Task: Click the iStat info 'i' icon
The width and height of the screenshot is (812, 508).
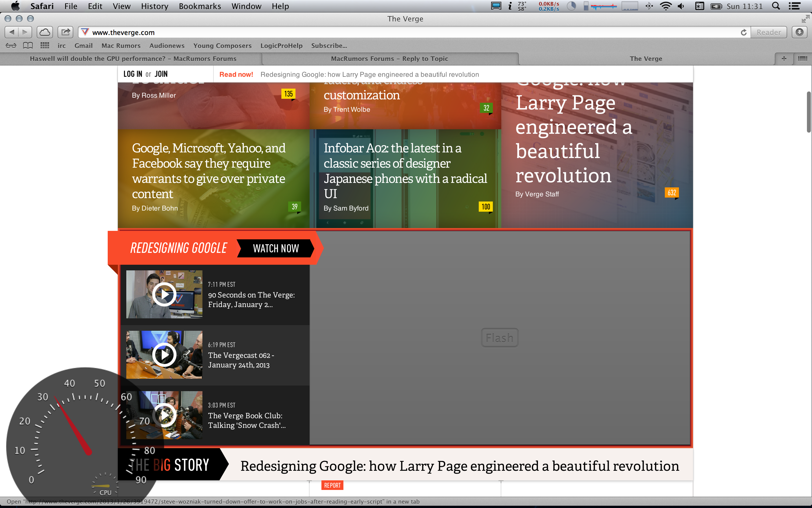Action: tap(510, 6)
